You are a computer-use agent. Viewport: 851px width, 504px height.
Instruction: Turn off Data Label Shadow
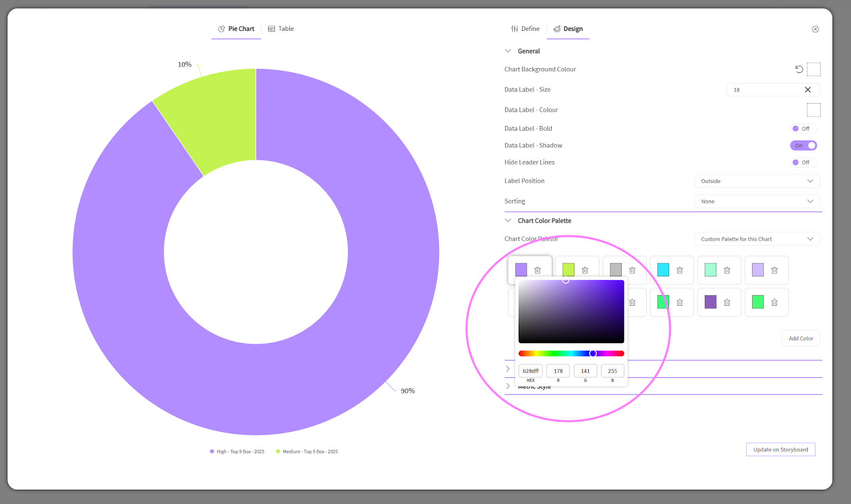803,146
